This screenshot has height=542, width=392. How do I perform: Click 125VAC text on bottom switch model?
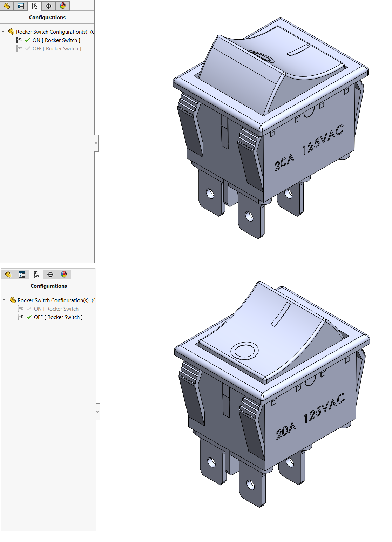pyautogui.click(x=324, y=408)
